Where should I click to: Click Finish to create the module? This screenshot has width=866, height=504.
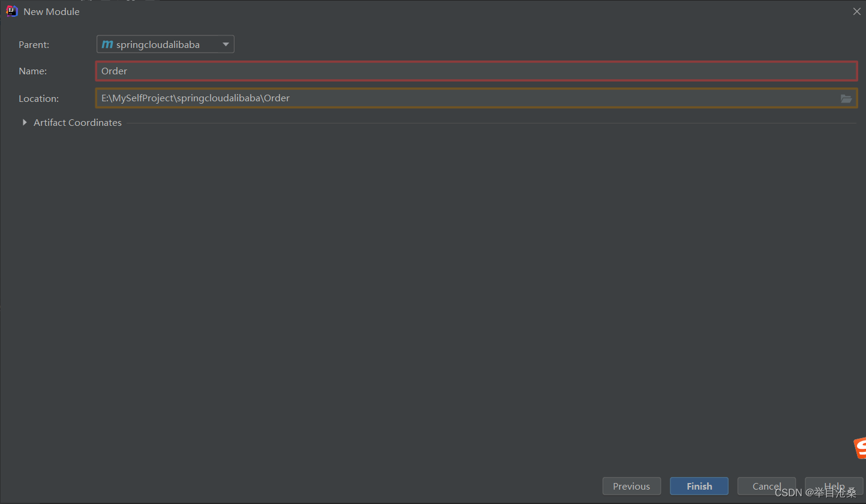699,486
